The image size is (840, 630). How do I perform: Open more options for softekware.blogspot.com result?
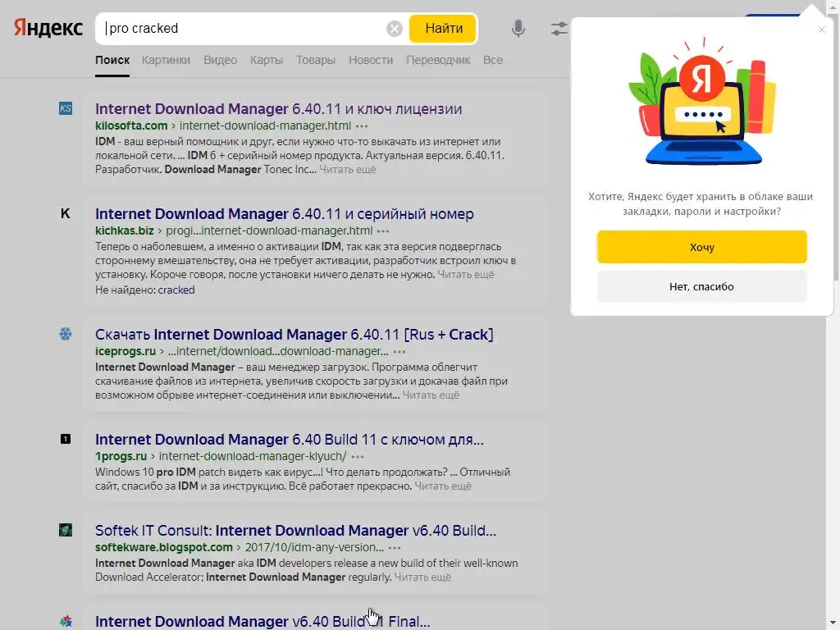coord(395,548)
